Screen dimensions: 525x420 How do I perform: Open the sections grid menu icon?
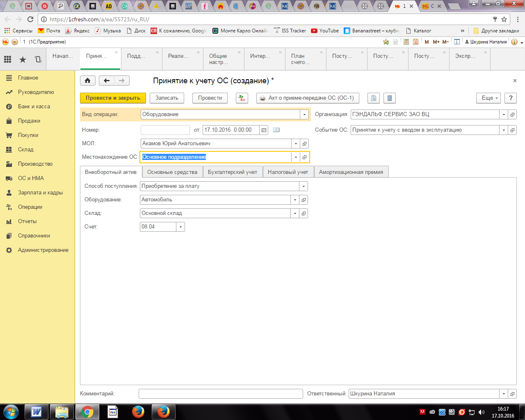[x=7, y=59]
